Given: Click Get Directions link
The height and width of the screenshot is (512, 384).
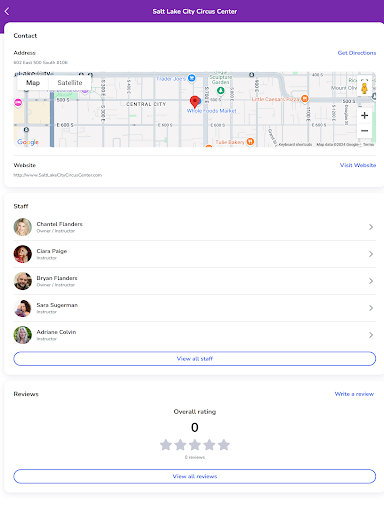Looking at the screenshot, I should [357, 53].
